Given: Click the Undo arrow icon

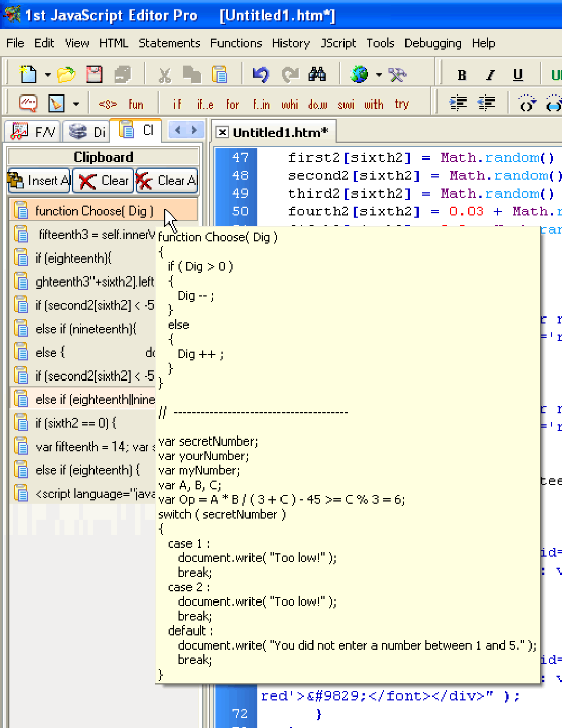Looking at the screenshot, I should 260,74.
